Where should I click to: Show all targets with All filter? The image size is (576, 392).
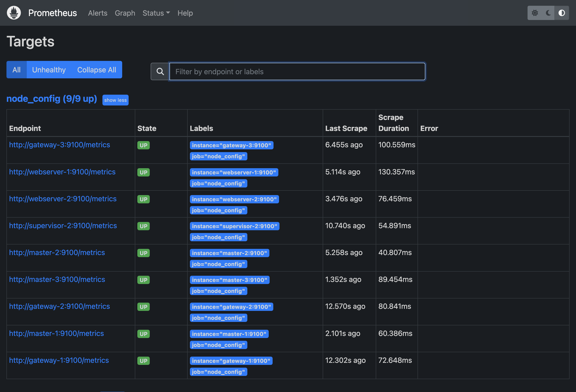17,70
